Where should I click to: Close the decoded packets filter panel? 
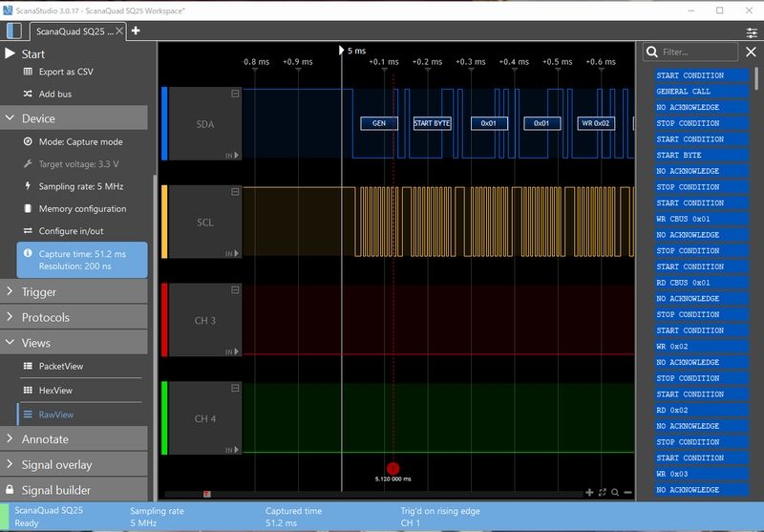click(x=751, y=52)
